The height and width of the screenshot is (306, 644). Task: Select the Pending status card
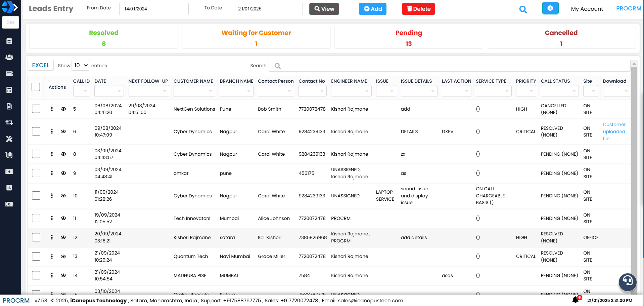[408, 38]
